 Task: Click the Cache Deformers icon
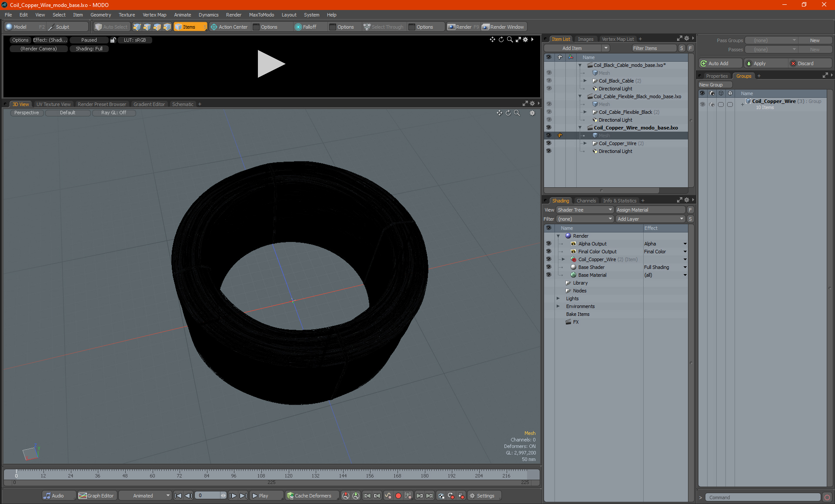pyautogui.click(x=290, y=496)
